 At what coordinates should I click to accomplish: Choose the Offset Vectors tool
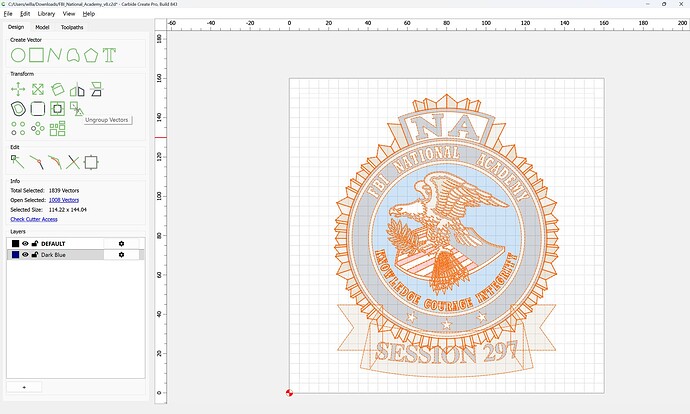18,109
